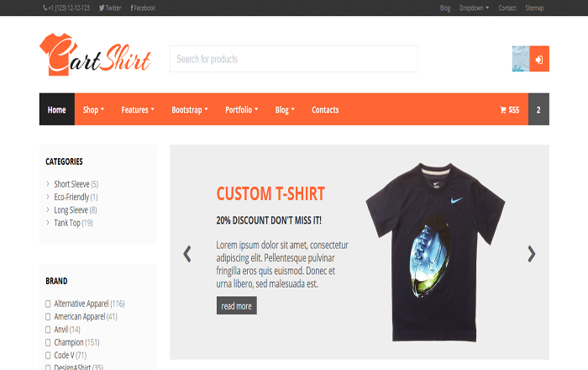Viewport: 588px width, 370px height.
Task: Click the orange sign-in icon button
Action: [539, 59]
